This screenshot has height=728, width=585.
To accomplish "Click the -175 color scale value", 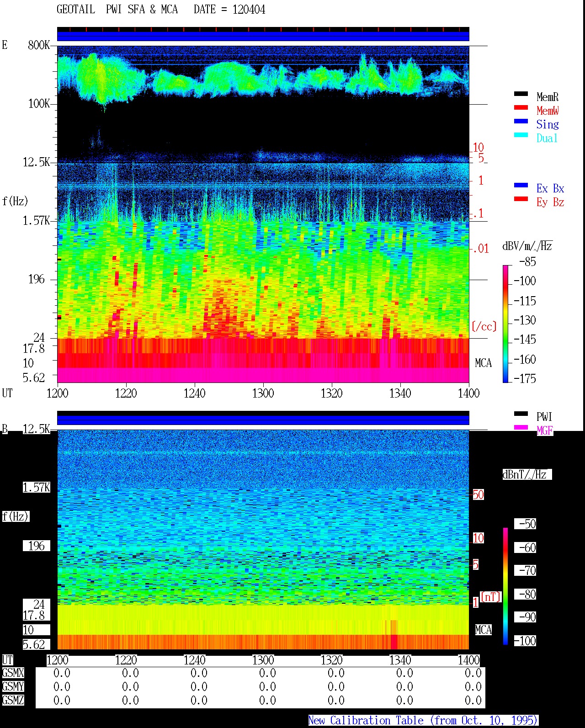I will click(525, 379).
